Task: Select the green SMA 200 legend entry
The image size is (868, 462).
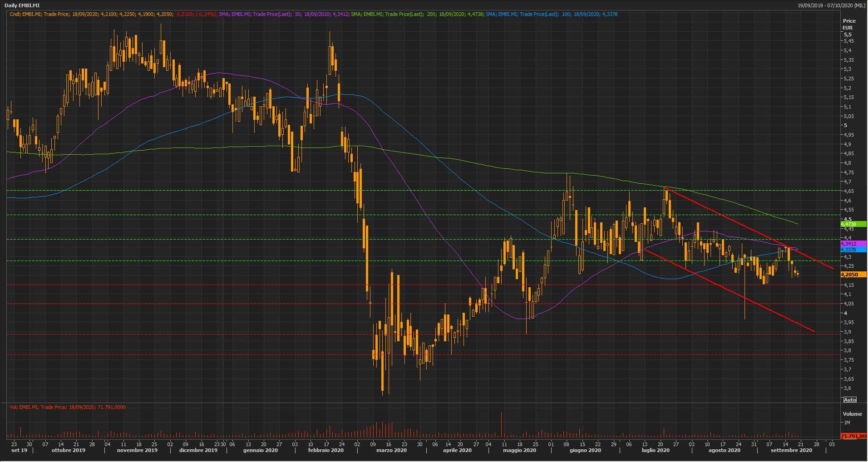Action: tap(417, 14)
